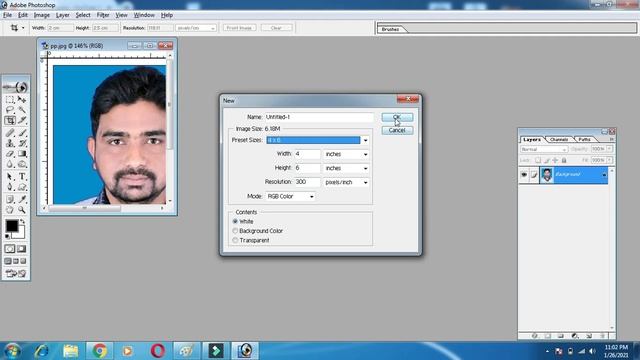Select the Magic Wand tool
The height and width of the screenshot is (360, 640).
[22, 109]
